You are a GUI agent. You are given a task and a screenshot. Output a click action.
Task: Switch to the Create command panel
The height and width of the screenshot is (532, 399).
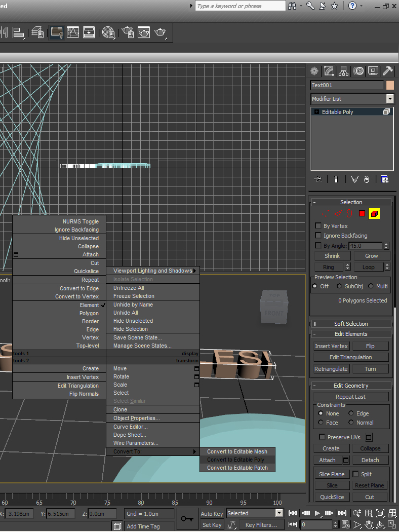(x=314, y=71)
